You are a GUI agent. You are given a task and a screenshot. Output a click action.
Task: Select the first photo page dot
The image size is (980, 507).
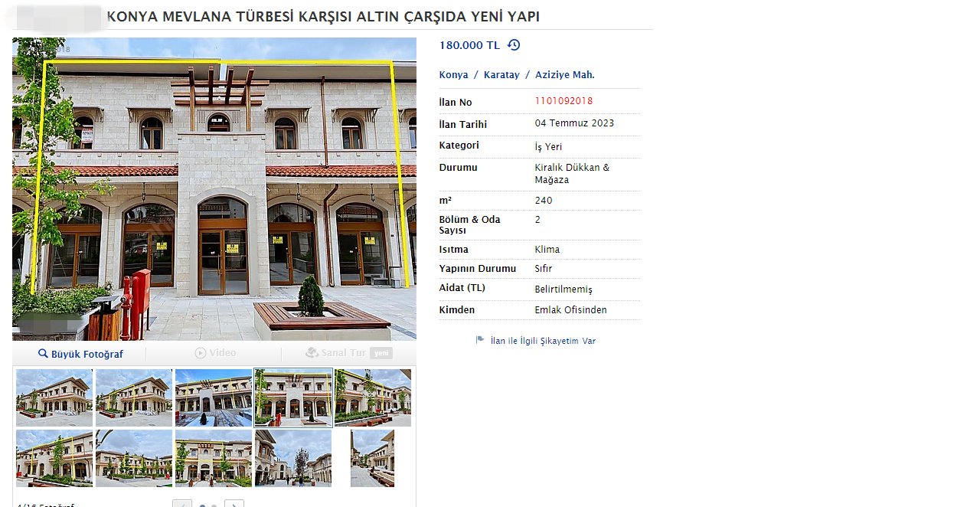(x=202, y=505)
